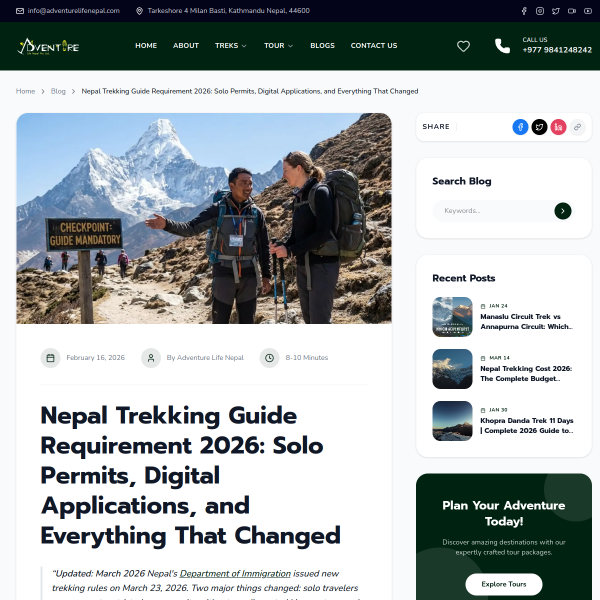Open YouTube icon in top bar
Viewport: 600px width, 600px height.
[x=588, y=11]
